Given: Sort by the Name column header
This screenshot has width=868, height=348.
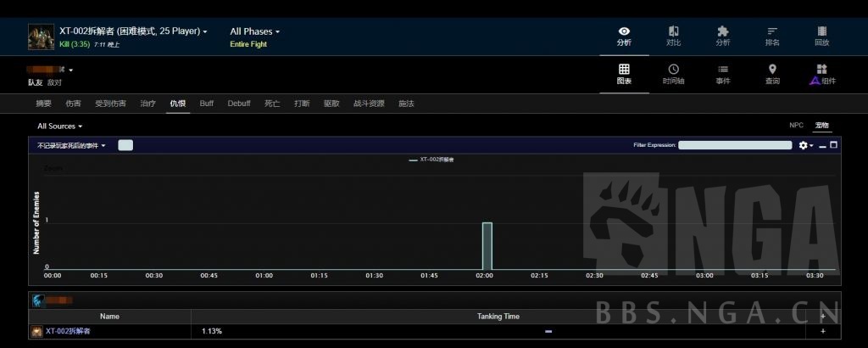Looking at the screenshot, I should pos(109,317).
